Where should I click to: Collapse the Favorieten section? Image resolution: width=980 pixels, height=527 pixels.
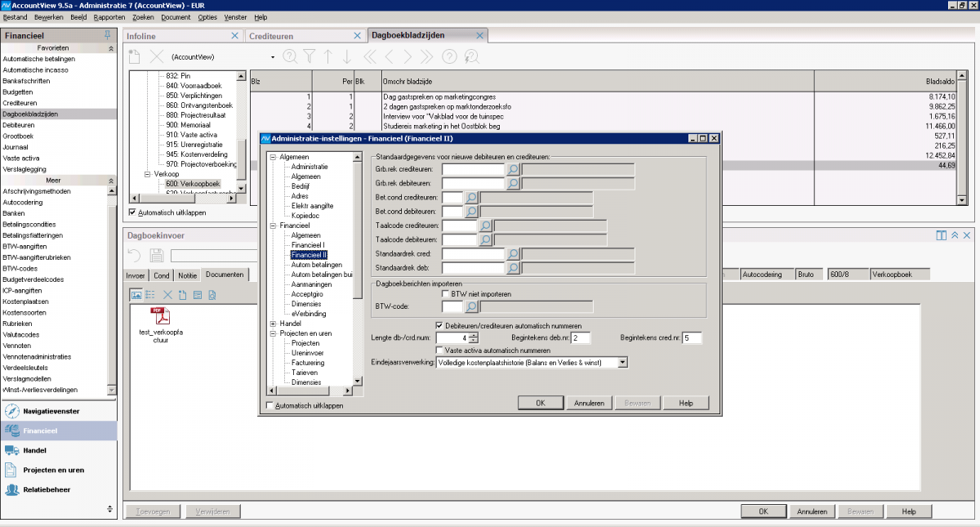[110, 48]
